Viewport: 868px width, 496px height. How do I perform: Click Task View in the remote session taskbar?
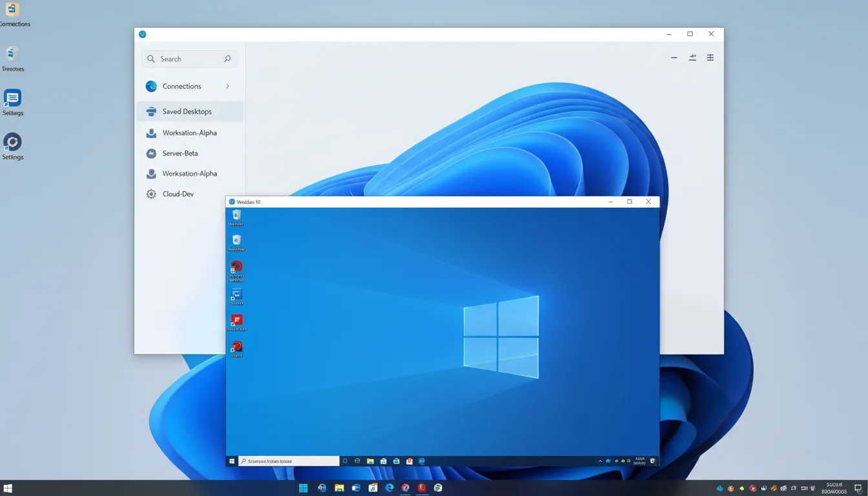pos(345,460)
